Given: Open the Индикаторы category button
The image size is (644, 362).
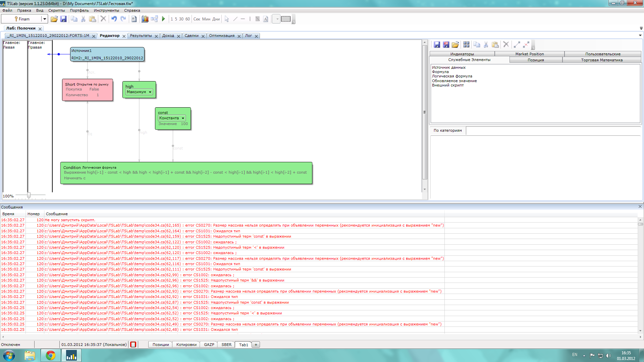Looking at the screenshot, I should coord(462,54).
